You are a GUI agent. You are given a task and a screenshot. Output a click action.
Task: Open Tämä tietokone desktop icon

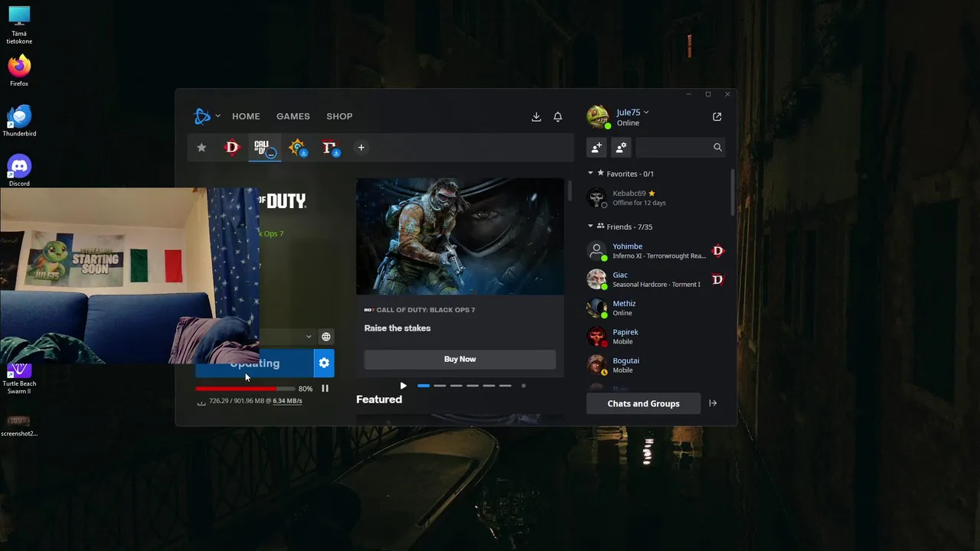pyautogui.click(x=19, y=25)
